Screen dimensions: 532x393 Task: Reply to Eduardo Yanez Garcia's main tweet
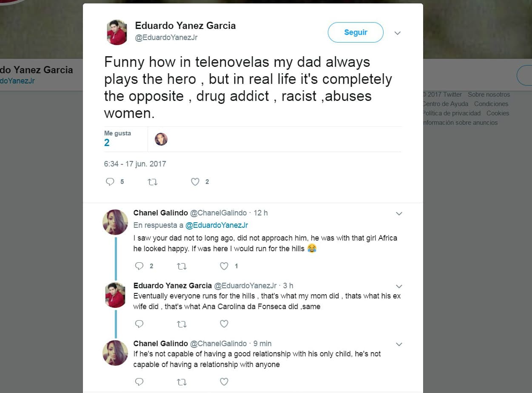[110, 182]
